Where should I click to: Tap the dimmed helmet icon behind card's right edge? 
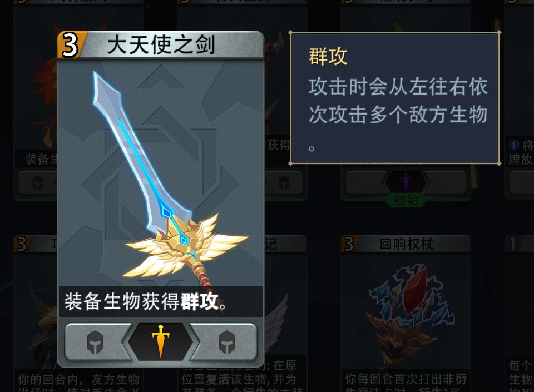tap(284, 183)
